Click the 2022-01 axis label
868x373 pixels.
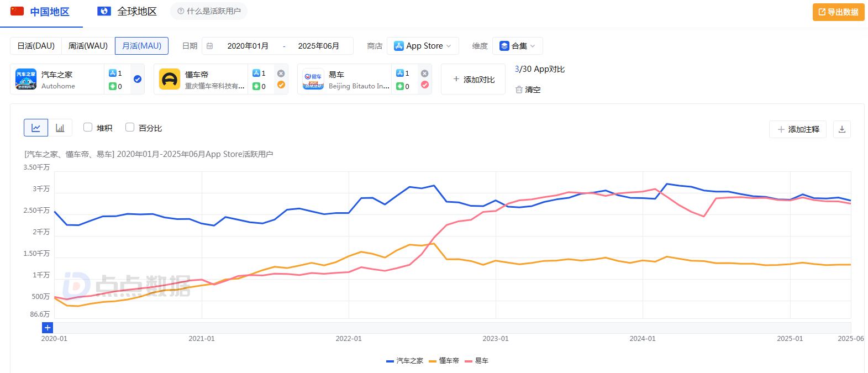click(349, 339)
